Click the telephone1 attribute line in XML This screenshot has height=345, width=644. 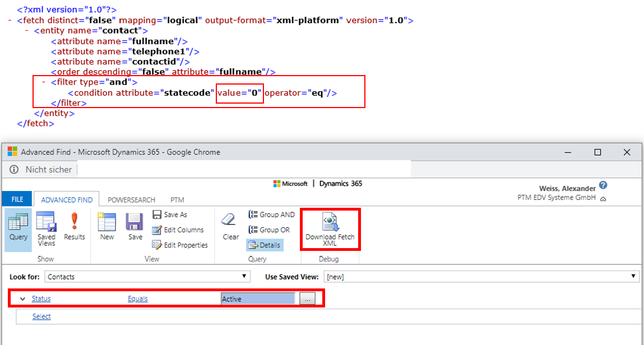click(125, 52)
